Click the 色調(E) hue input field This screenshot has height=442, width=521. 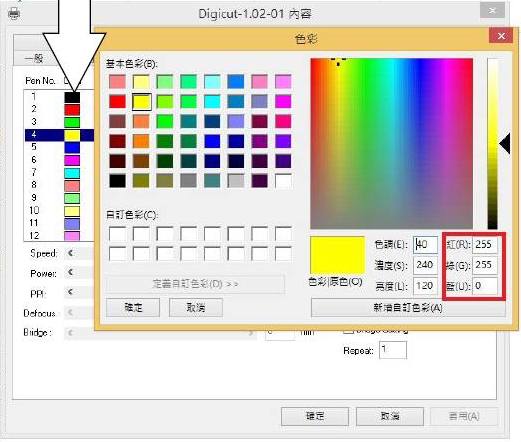(x=425, y=245)
